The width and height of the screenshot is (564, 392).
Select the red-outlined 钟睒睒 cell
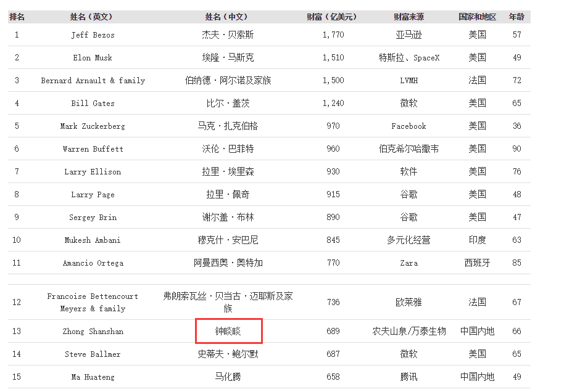click(x=229, y=331)
